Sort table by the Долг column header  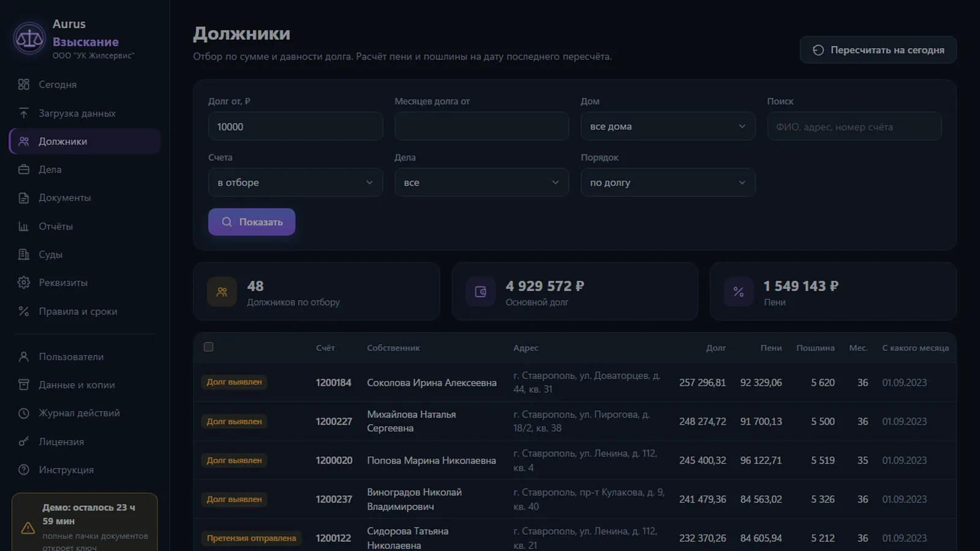pyautogui.click(x=715, y=348)
